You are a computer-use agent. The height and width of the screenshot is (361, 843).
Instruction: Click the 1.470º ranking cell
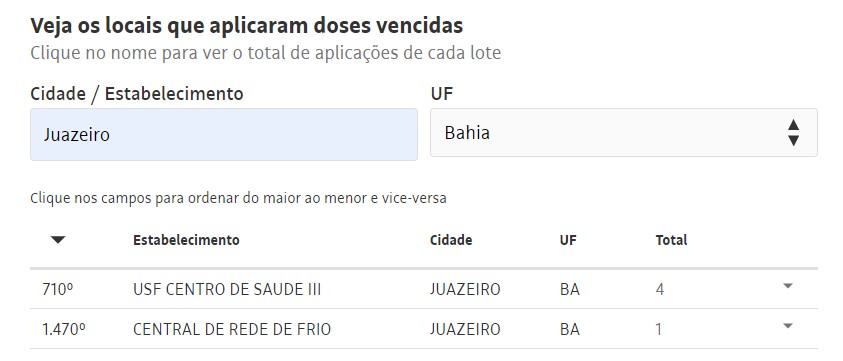63,329
